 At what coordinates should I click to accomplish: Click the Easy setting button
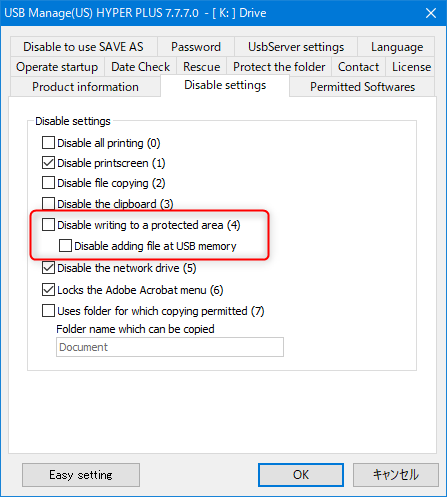coord(81,475)
